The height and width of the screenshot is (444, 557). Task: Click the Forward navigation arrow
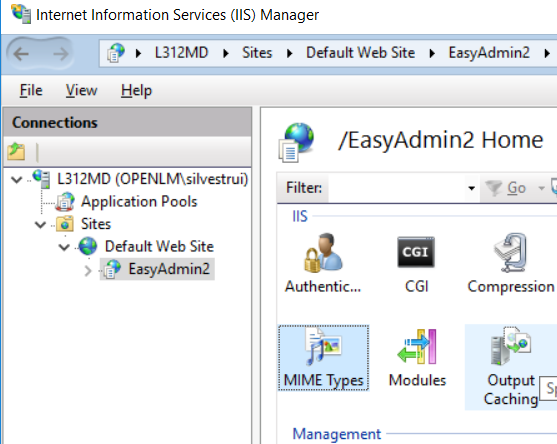tap(60, 54)
